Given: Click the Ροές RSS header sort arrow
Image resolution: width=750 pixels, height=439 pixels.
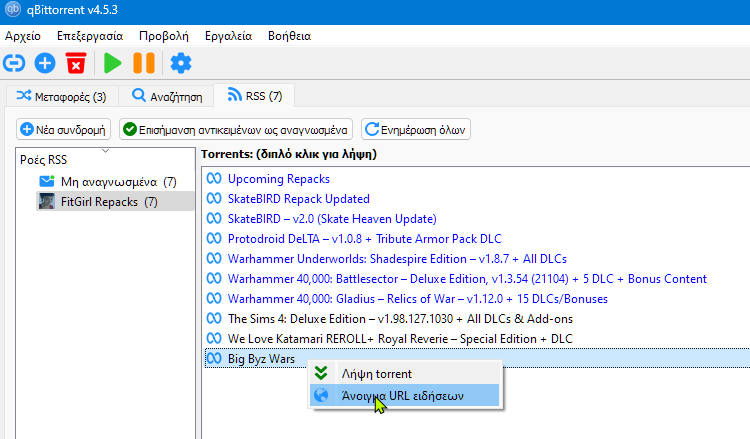Looking at the screenshot, I should (106, 151).
